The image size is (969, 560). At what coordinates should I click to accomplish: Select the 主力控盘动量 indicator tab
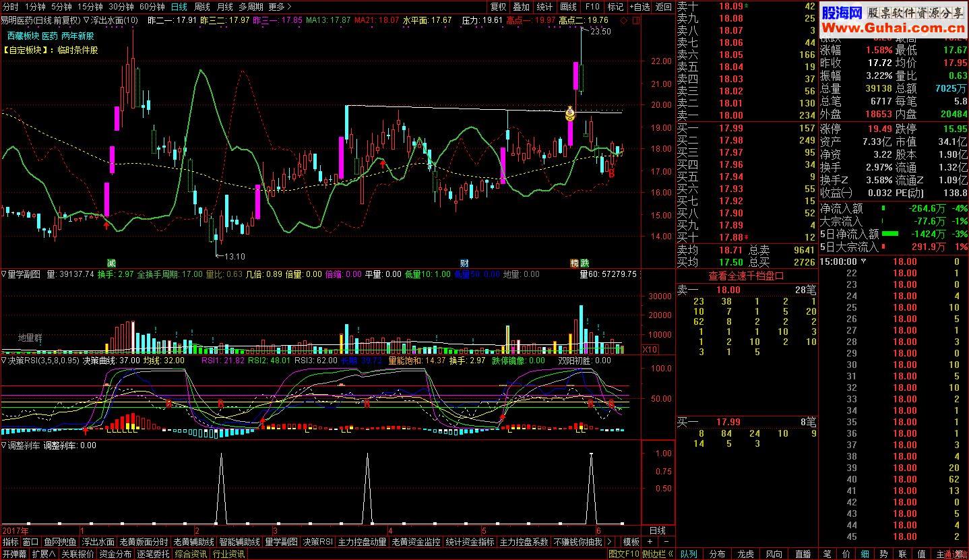click(363, 542)
